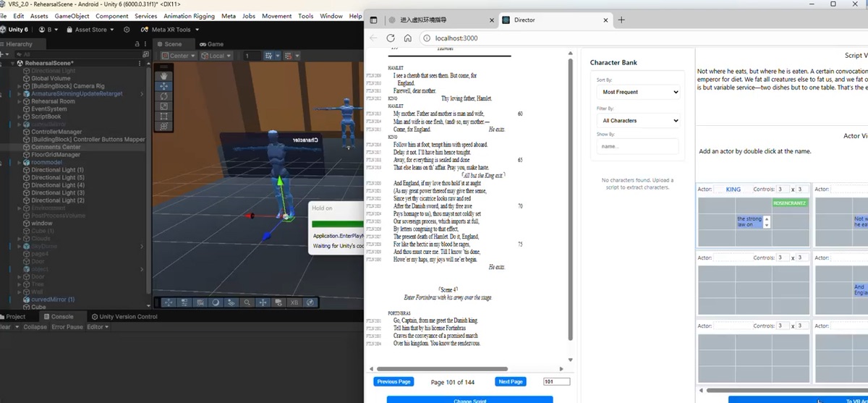
Task: Go to browser home page
Action: [408, 38]
